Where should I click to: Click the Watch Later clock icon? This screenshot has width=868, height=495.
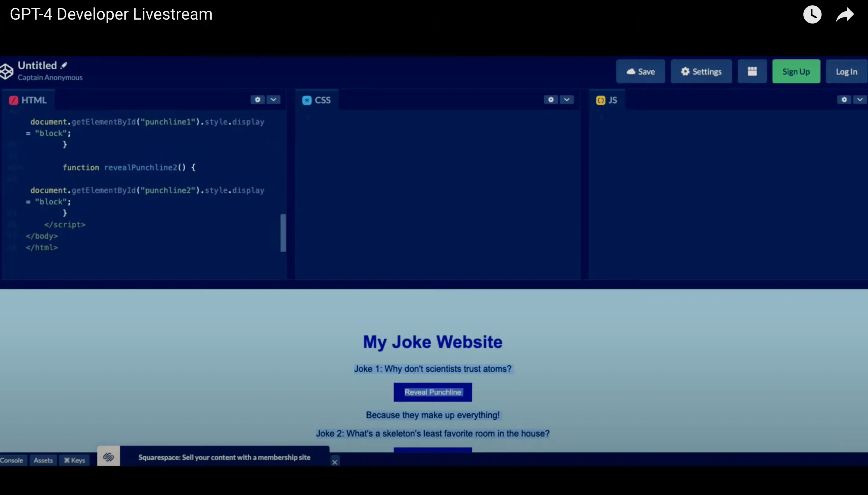click(x=812, y=14)
